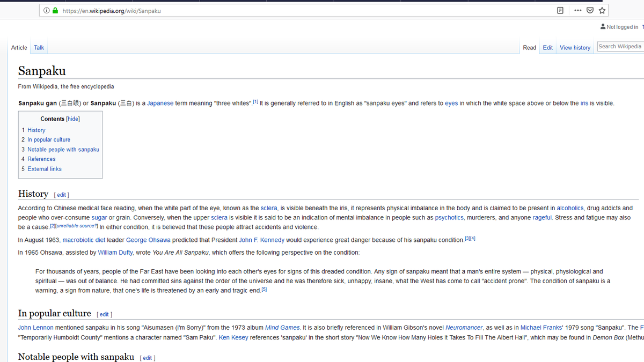This screenshot has height=362, width=644.
Task: Switch to the Article tab
Action: tap(19, 48)
